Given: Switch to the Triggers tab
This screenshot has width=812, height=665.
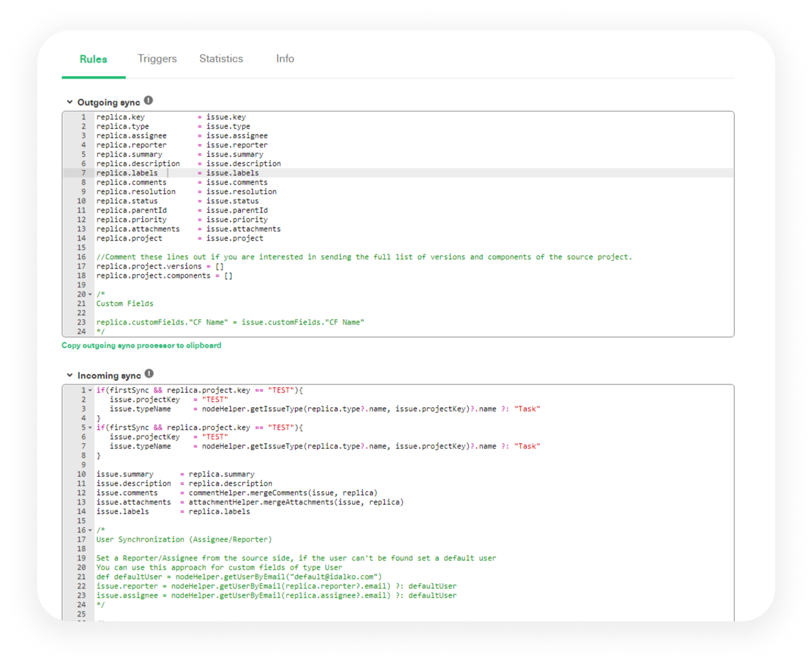Looking at the screenshot, I should pos(157,59).
